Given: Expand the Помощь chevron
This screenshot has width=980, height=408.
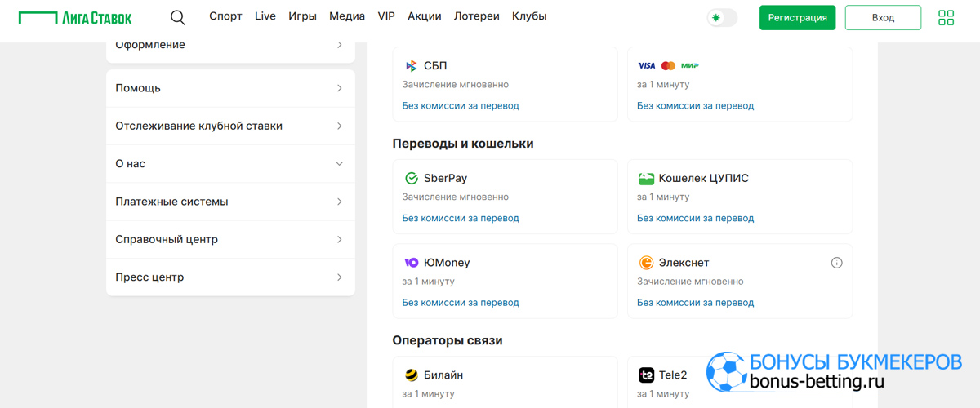Looking at the screenshot, I should pyautogui.click(x=340, y=88).
